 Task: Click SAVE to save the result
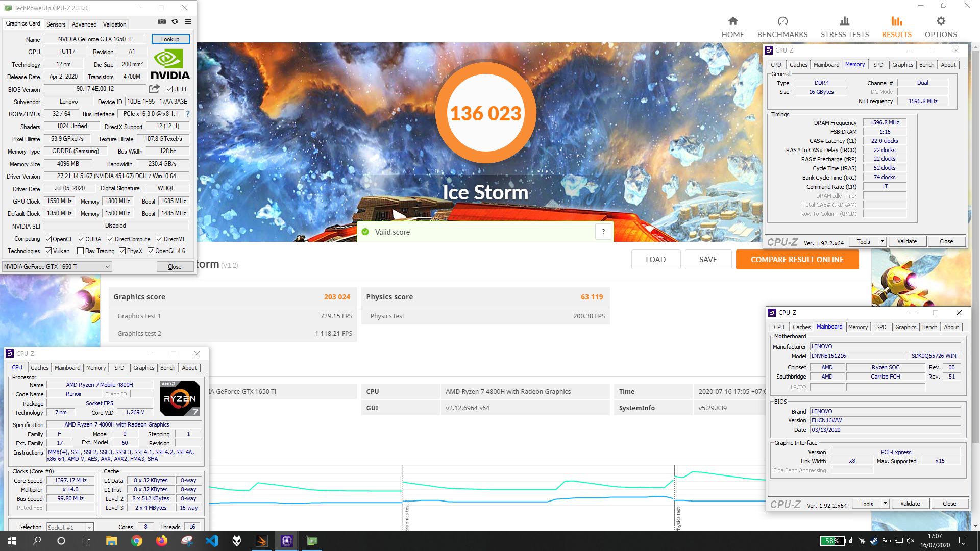[708, 259]
